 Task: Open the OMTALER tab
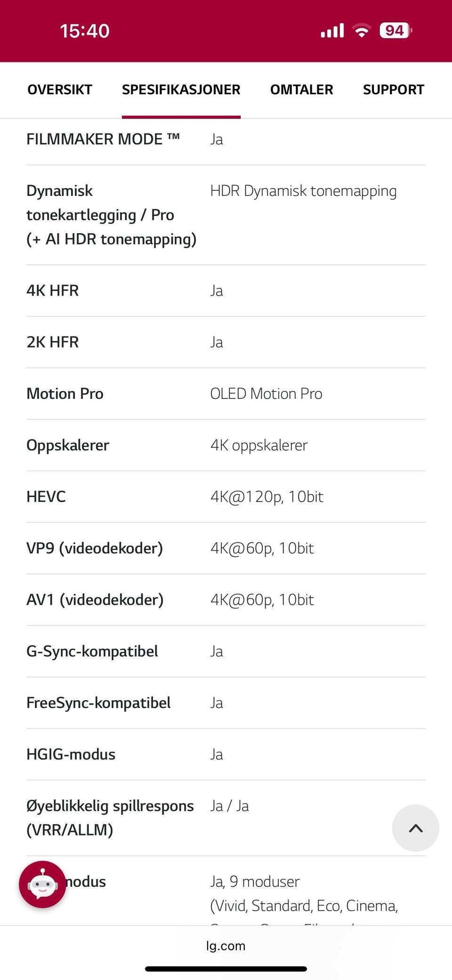pos(302,89)
